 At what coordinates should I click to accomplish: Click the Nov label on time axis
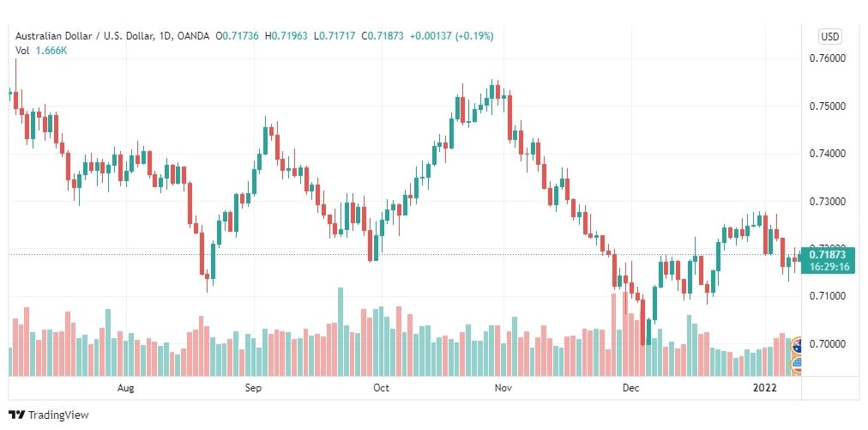pyautogui.click(x=503, y=388)
